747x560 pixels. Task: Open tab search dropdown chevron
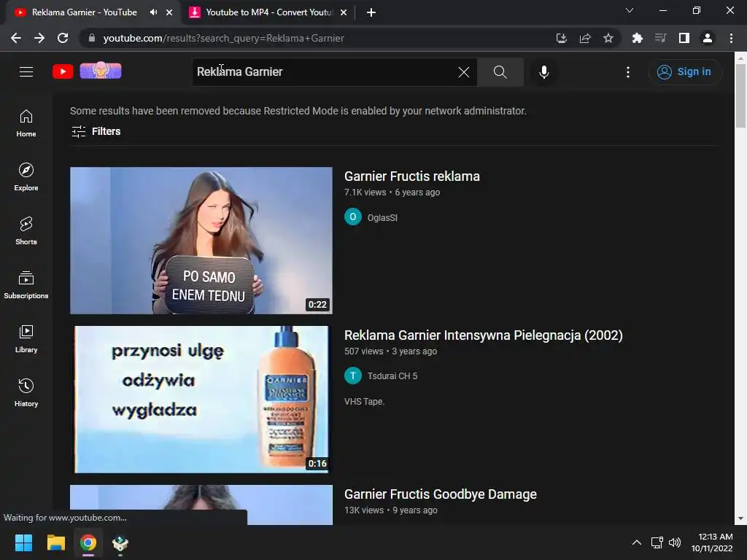[630, 10]
